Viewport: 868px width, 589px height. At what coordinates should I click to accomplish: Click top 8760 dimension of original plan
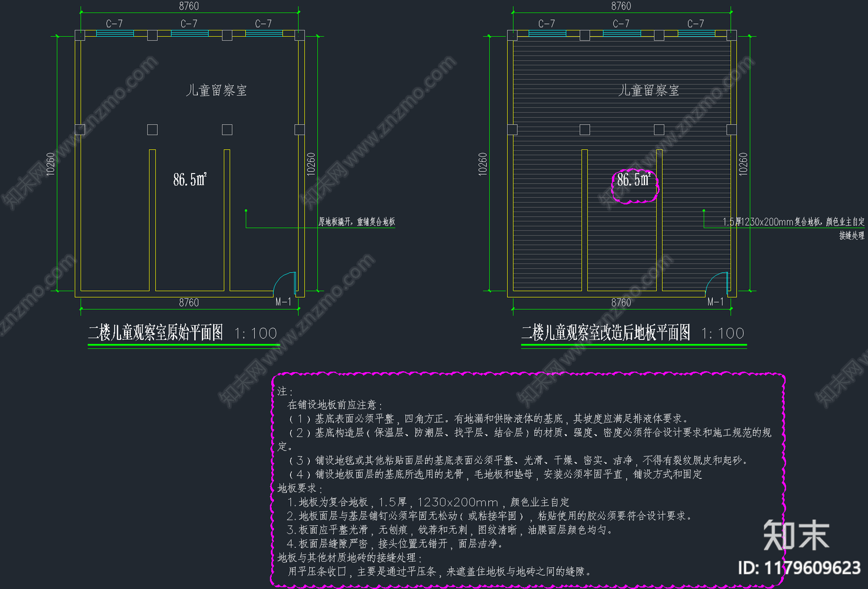click(x=189, y=6)
